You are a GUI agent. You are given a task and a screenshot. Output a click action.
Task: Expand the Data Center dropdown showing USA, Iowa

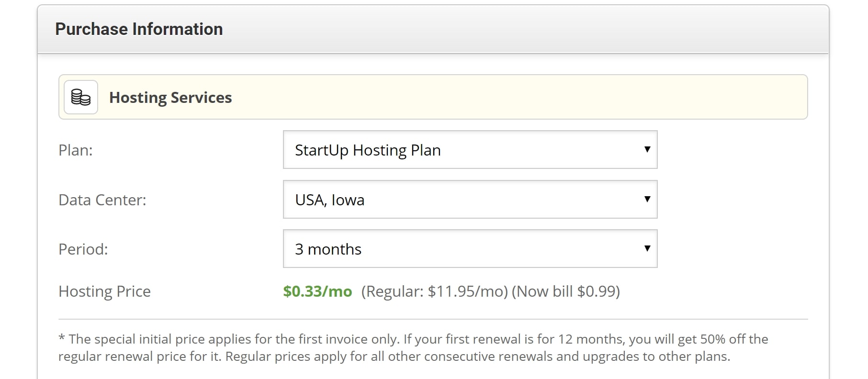click(x=470, y=200)
